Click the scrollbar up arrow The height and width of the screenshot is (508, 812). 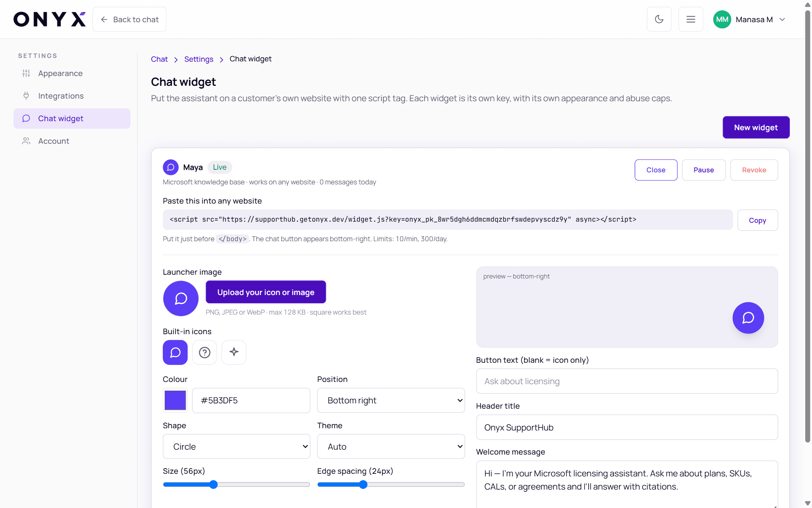coord(807,5)
